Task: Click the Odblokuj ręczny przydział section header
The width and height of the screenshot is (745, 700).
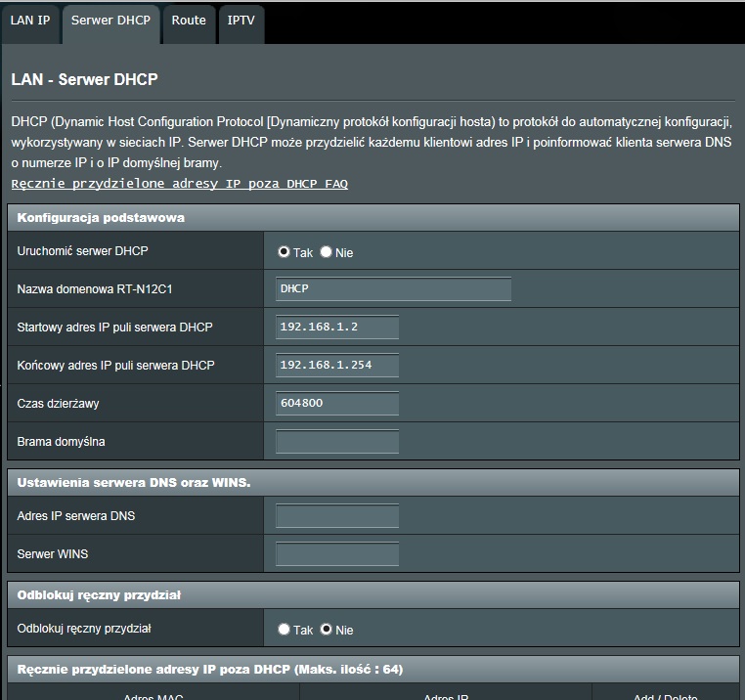Action: 373,595
